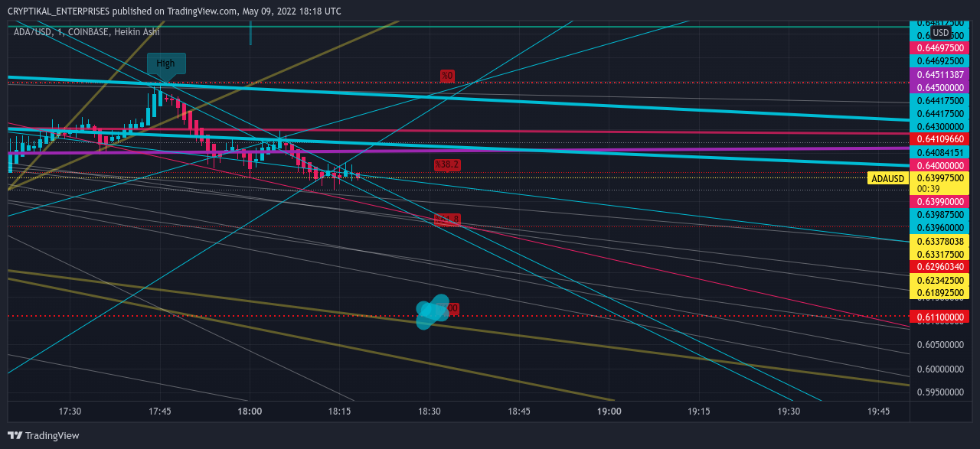Click the 0.63317500 yellow price label

[x=939, y=254]
